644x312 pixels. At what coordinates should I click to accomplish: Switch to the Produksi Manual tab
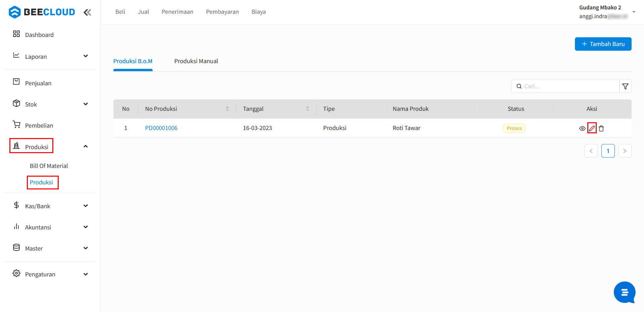click(196, 61)
